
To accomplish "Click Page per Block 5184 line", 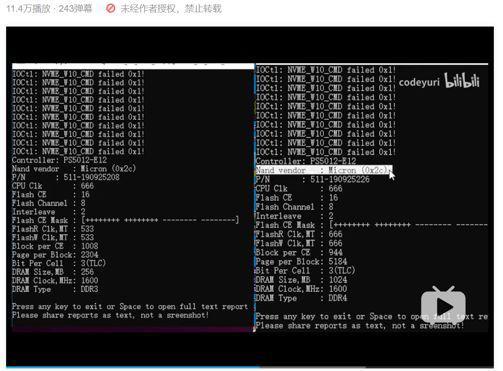I will coord(301,261).
